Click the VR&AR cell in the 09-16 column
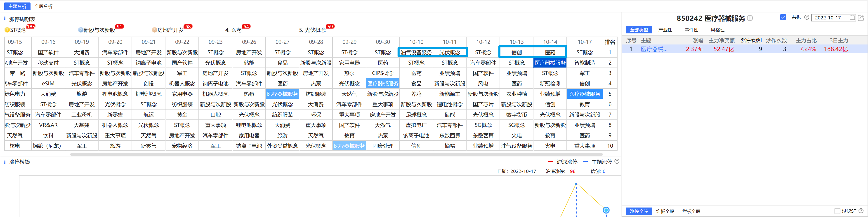 pyautogui.click(x=48, y=125)
